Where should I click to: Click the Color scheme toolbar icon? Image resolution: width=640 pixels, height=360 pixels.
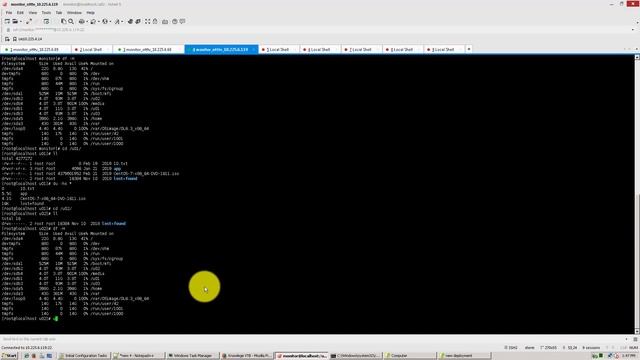(93, 21)
